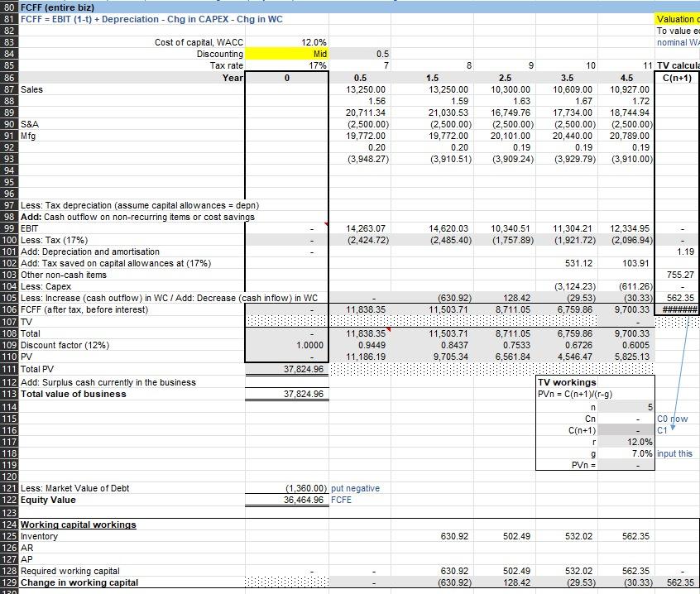Select the yellow Mid discounting cell
Screen dimensions: 700x594
click(286, 54)
